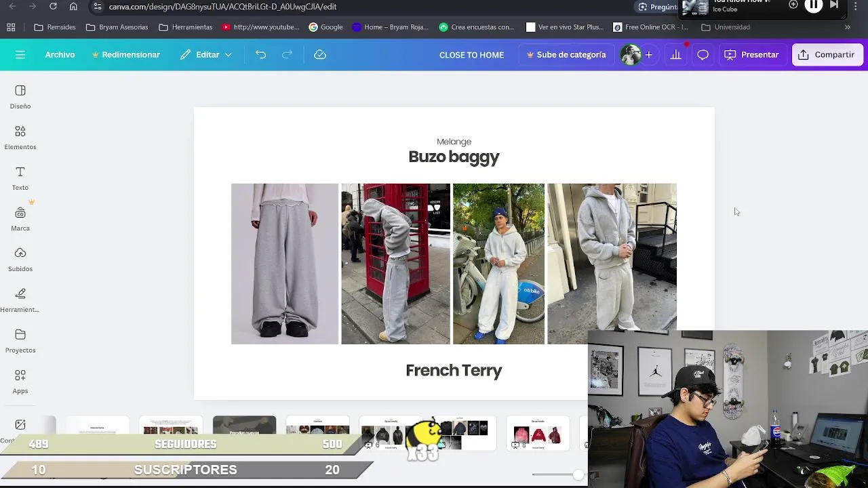Viewport: 868px width, 488px height.
Task: Open the Apps panel in sidebar
Action: click(20, 382)
